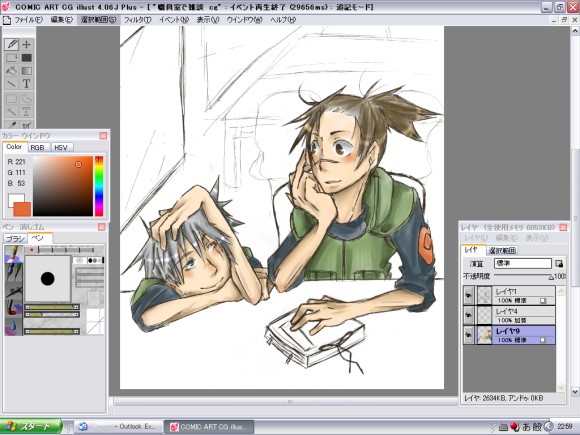Switch to Outlook Express taskbar button
The height and width of the screenshot is (435, 580).
[119, 427]
